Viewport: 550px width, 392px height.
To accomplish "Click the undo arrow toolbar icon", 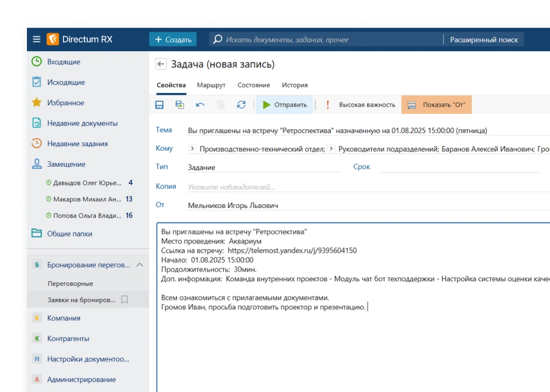I will (x=200, y=105).
